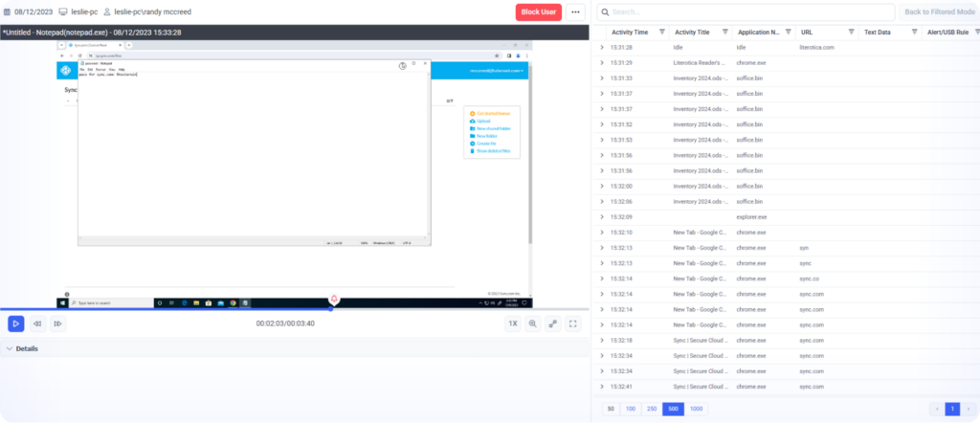Select 50 rows per page
The width and height of the screenshot is (980, 423).
click(x=610, y=409)
